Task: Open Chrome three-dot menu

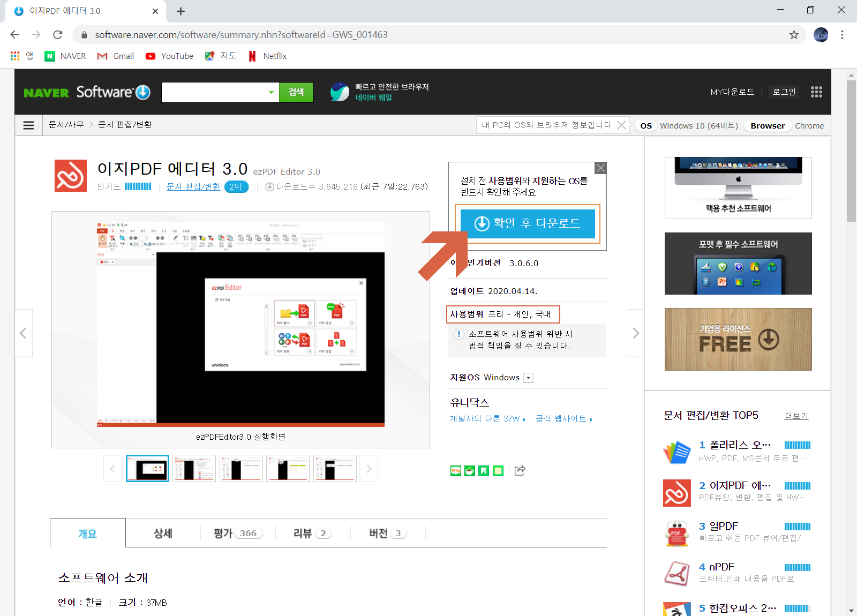Action: tap(842, 35)
